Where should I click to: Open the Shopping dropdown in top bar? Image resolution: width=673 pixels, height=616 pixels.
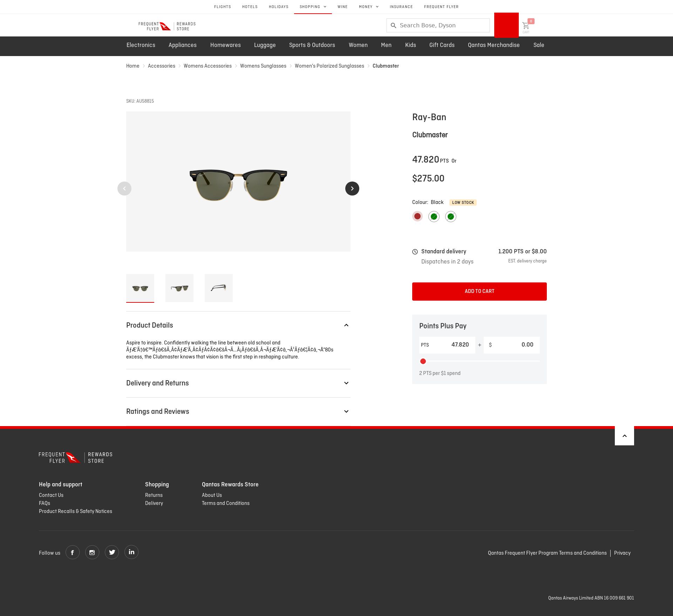click(x=313, y=7)
